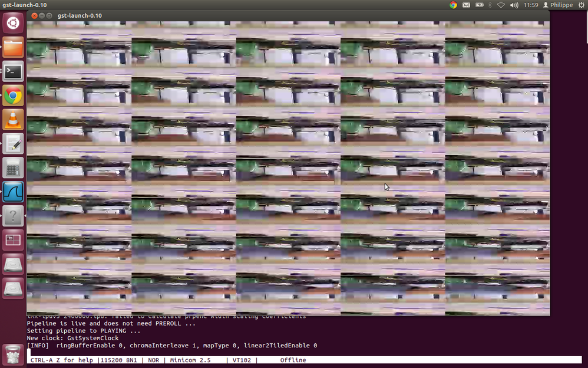Viewport: 588px width, 368px height.
Task: Click the Chrome indicator in top panel
Action: tap(454, 5)
